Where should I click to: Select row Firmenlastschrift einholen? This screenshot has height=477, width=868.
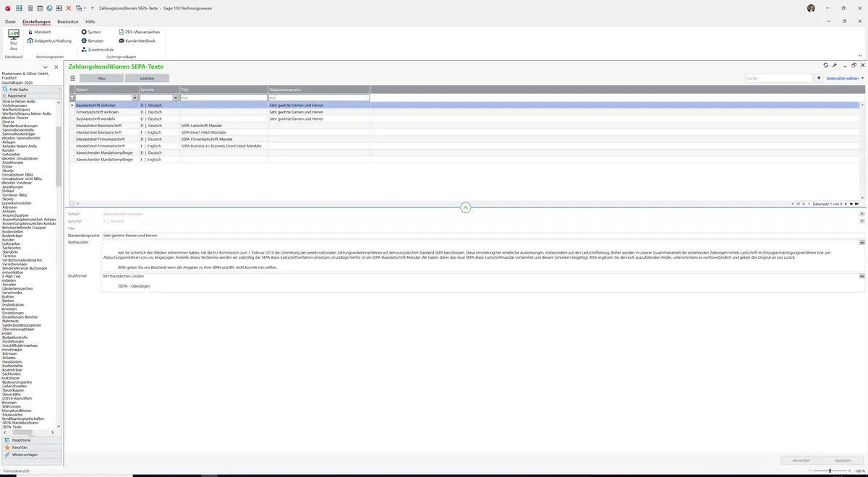click(465, 112)
